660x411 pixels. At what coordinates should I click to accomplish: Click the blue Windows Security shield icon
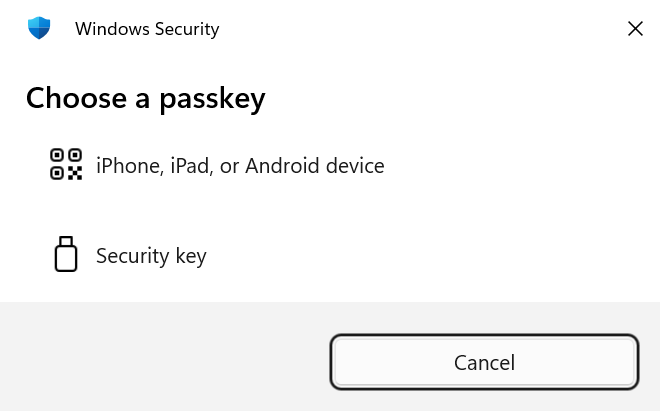click(39, 28)
